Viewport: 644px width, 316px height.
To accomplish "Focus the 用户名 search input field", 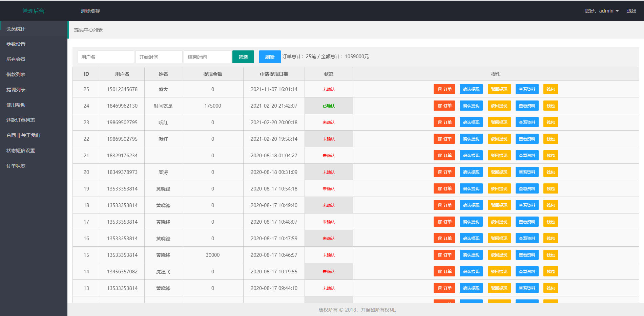I will tap(106, 57).
